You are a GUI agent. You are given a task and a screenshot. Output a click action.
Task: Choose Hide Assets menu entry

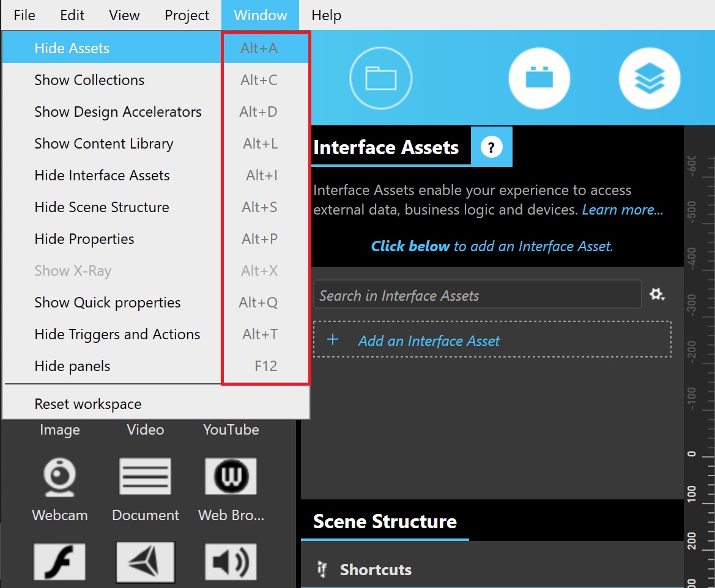click(156, 48)
